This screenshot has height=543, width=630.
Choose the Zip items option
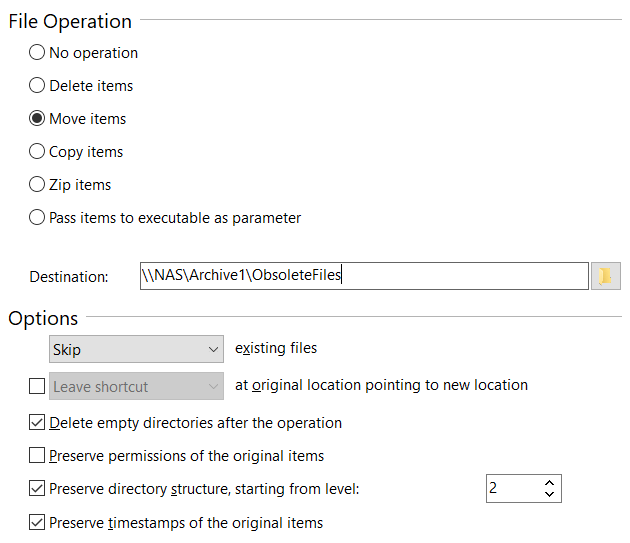click(x=37, y=185)
